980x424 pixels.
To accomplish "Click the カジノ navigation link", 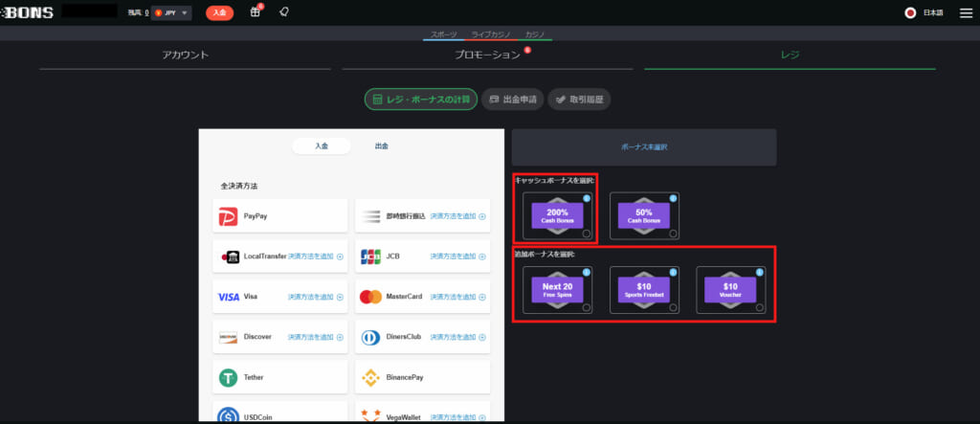I will tap(536, 34).
